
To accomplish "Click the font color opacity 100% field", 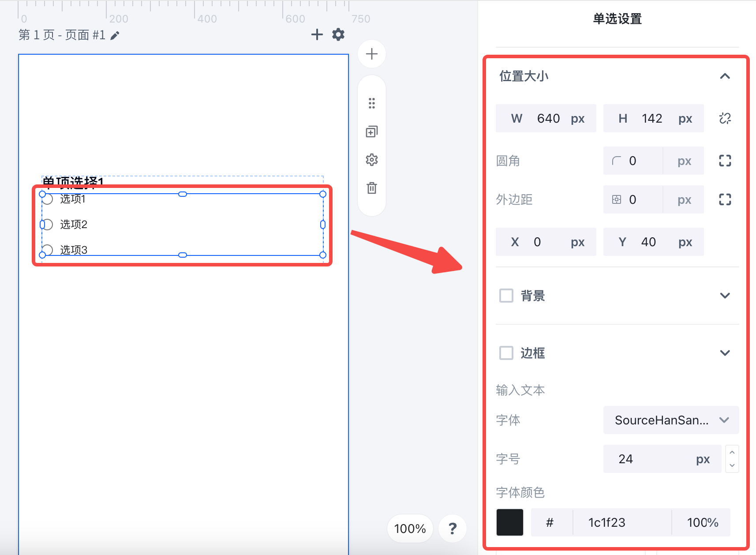I will pyautogui.click(x=702, y=522).
